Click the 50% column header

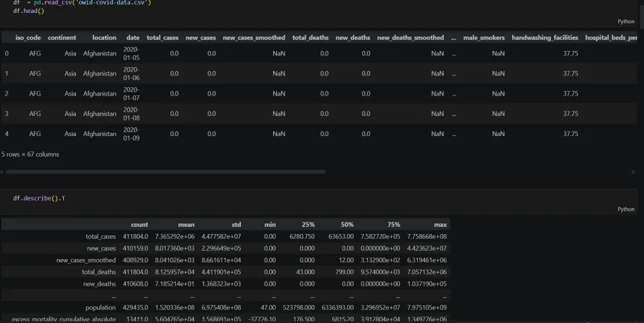[347, 225]
